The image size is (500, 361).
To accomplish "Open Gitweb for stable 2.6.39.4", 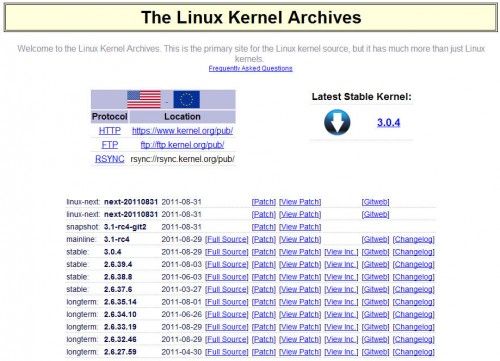I will click(375, 264).
